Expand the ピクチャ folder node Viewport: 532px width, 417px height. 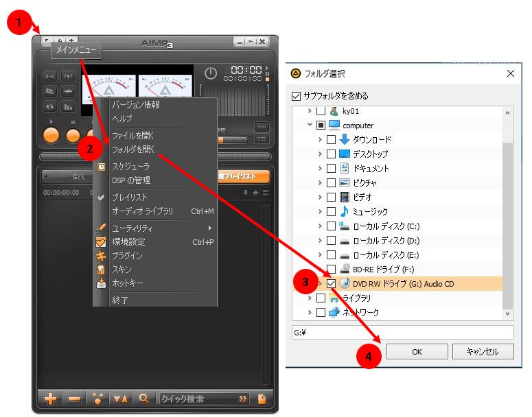(x=320, y=182)
